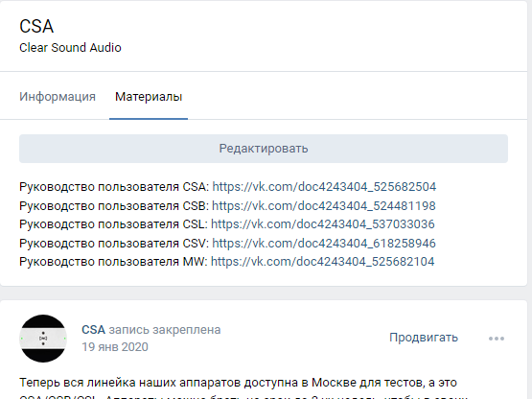Open the CSV user manual link
Screen dimensions: 532x399
[x=324, y=243]
